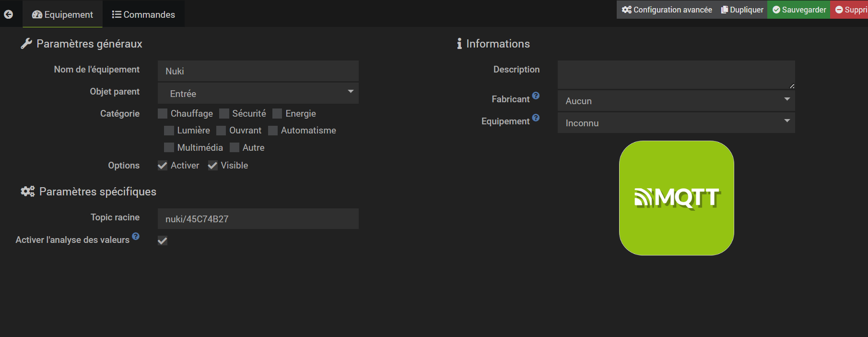Click help icon next to Fabricant
868x337 pixels.
coord(536,96)
